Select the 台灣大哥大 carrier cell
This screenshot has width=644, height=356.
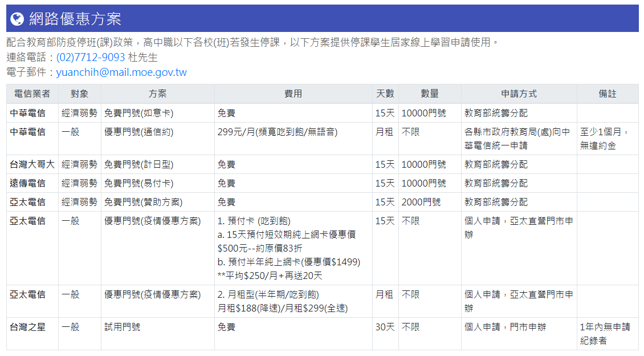[x=32, y=164]
